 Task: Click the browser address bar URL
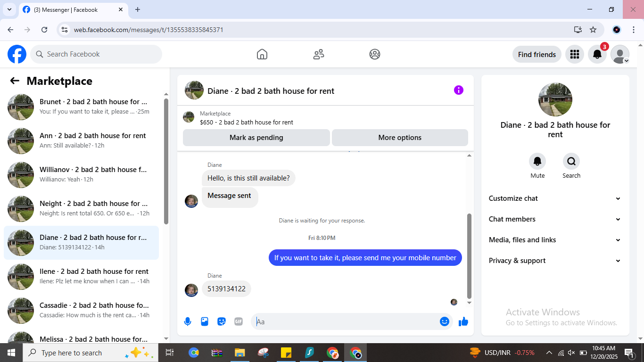149,30
